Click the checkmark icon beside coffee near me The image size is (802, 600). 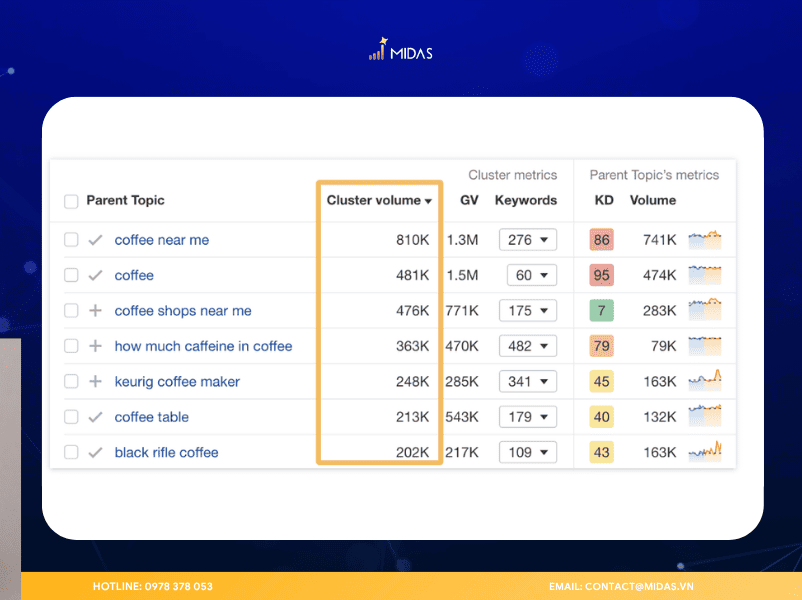[x=95, y=240]
